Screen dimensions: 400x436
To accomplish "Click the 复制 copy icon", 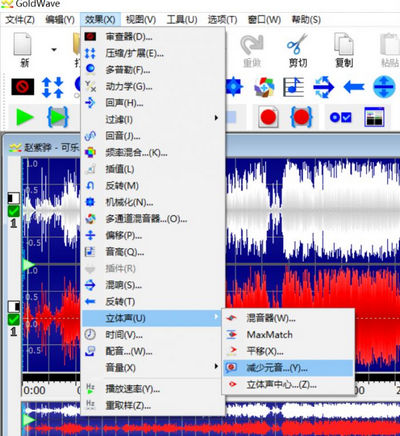I will tap(344, 50).
